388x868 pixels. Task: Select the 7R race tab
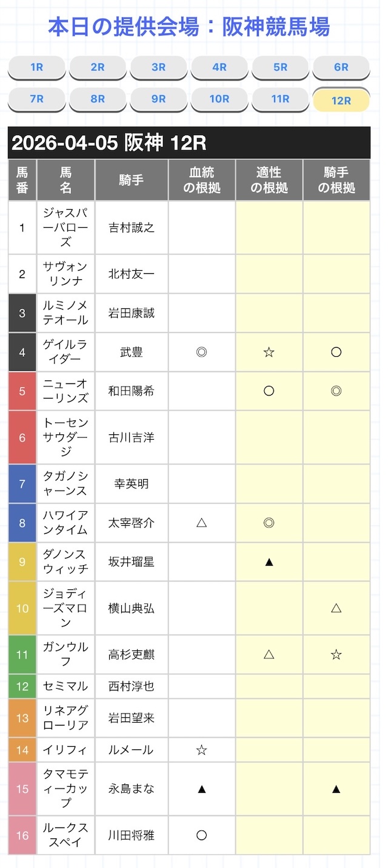[36, 99]
